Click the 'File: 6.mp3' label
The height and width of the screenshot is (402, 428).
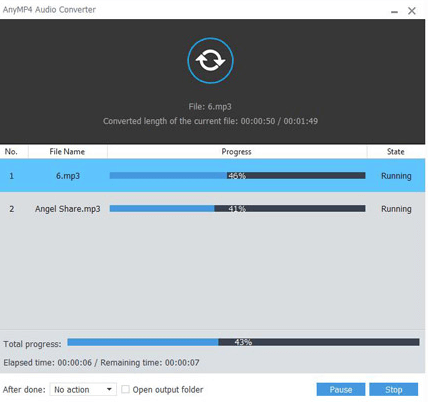(210, 107)
